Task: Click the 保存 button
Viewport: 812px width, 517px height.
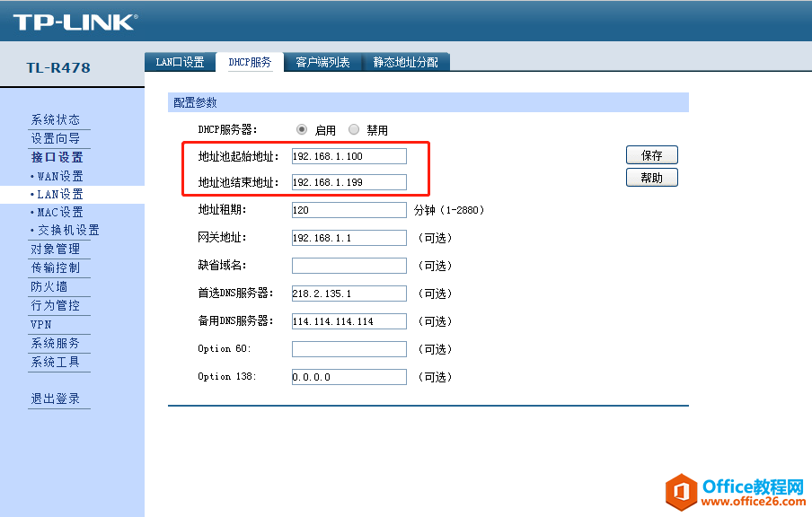Action: pos(651,155)
